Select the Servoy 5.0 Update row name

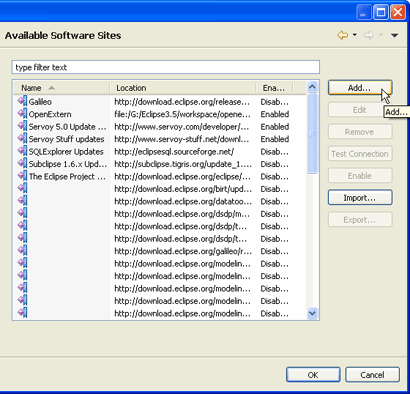(x=67, y=127)
